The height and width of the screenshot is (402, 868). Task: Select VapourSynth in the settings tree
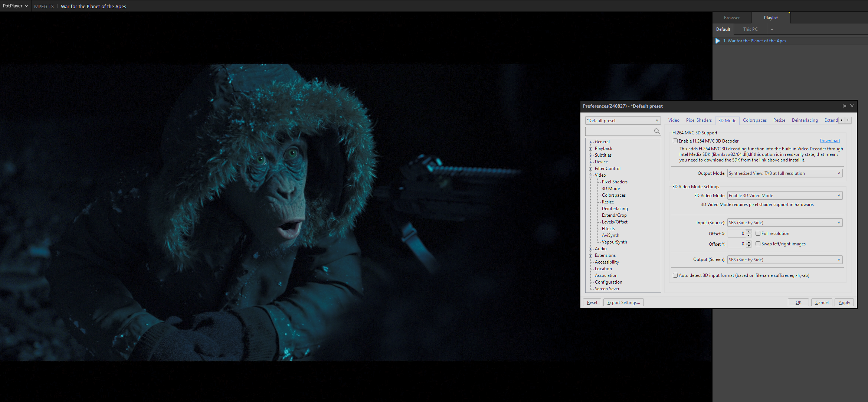tap(614, 242)
